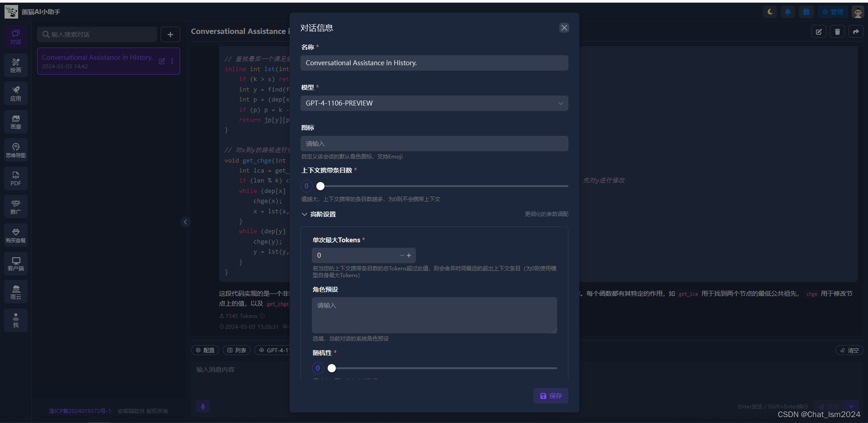This screenshot has height=423, width=868.
Task: Open the 对话 chat section in sidebar
Action: pyautogui.click(x=16, y=37)
